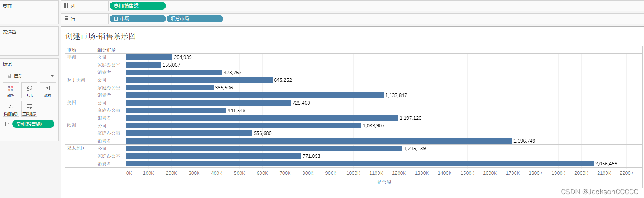Select the bar labeled 204,939
644x198 pixels.
pyautogui.click(x=149, y=57)
